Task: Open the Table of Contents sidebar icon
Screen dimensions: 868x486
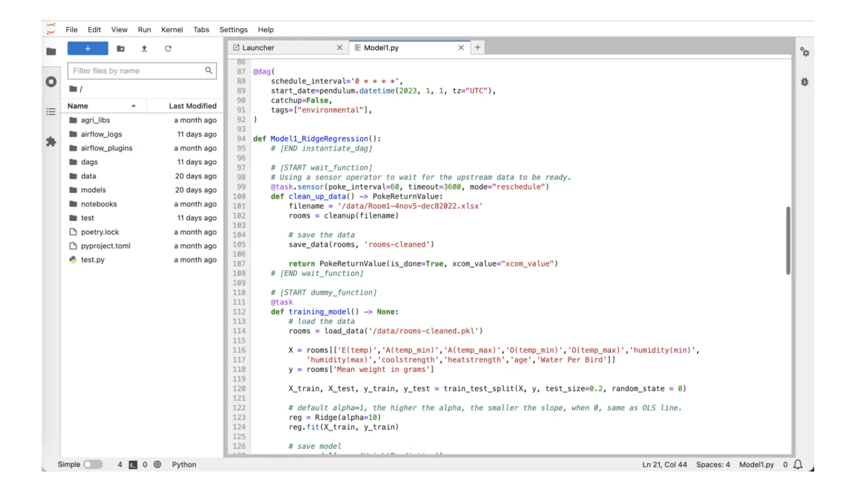Action: pos(51,112)
